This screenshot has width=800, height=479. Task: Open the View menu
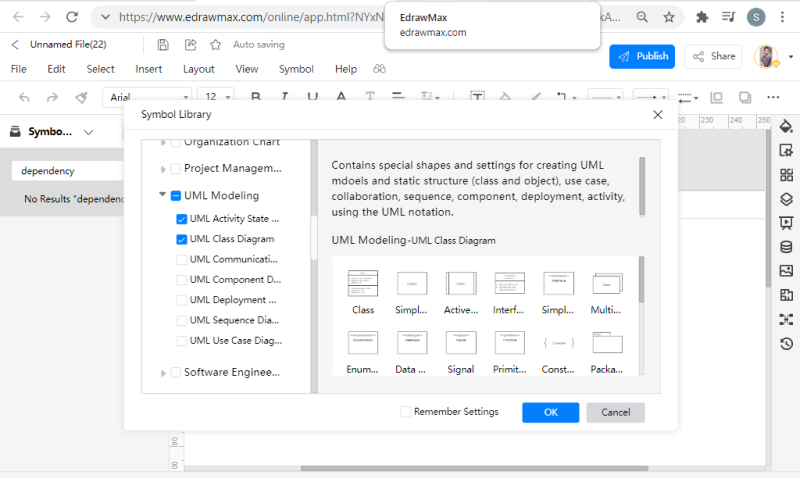click(246, 69)
